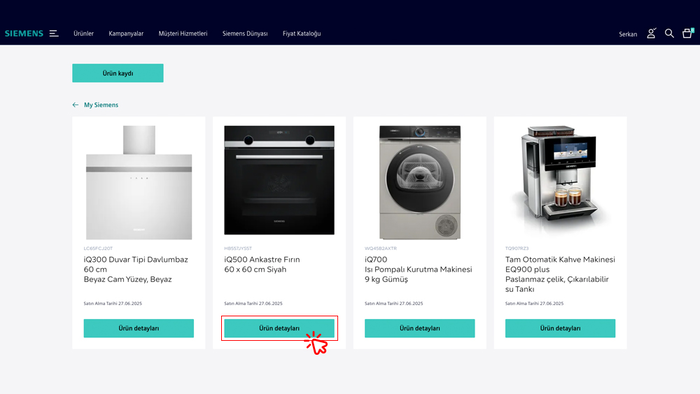Click the search magnifier icon
Screen dimensions: 700x394
[x=669, y=33]
